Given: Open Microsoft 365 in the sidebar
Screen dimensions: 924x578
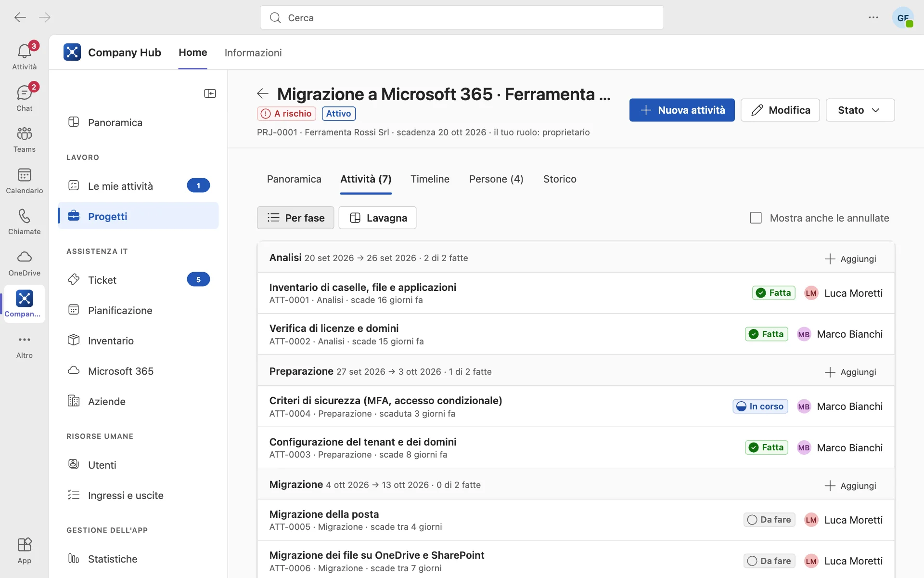Looking at the screenshot, I should [139, 371].
